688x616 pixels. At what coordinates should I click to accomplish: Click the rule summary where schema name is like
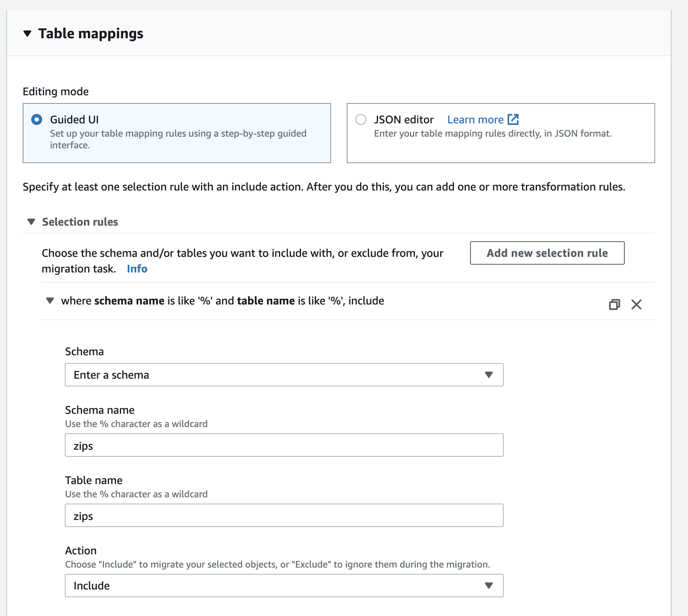(x=223, y=301)
